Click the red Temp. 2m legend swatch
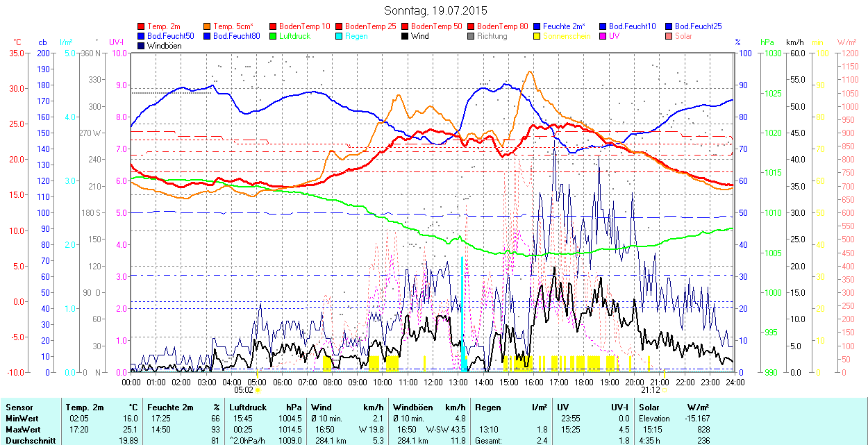Screen dimensions: 868x445 pyautogui.click(x=142, y=26)
